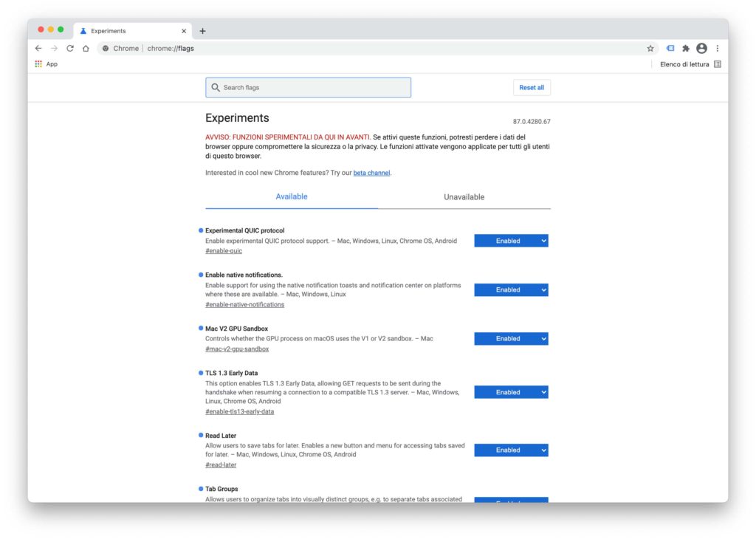The width and height of the screenshot is (756, 539).
Task: Click the forward navigation arrow
Action: pos(54,48)
